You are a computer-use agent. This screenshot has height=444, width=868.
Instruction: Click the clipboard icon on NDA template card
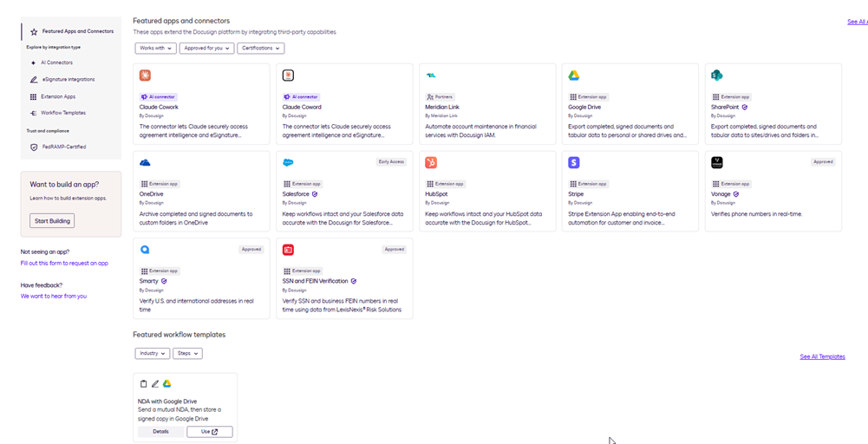click(143, 383)
